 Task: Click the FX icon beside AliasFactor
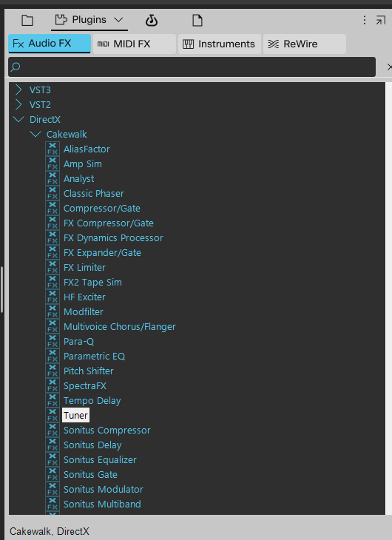pyautogui.click(x=53, y=149)
